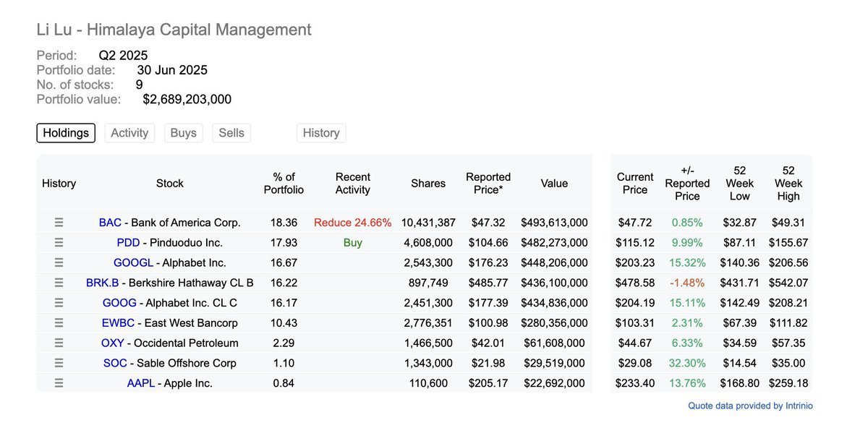Follow the Quote data provided by Intrinio link
This screenshot has height=428, width=868.
[750, 406]
